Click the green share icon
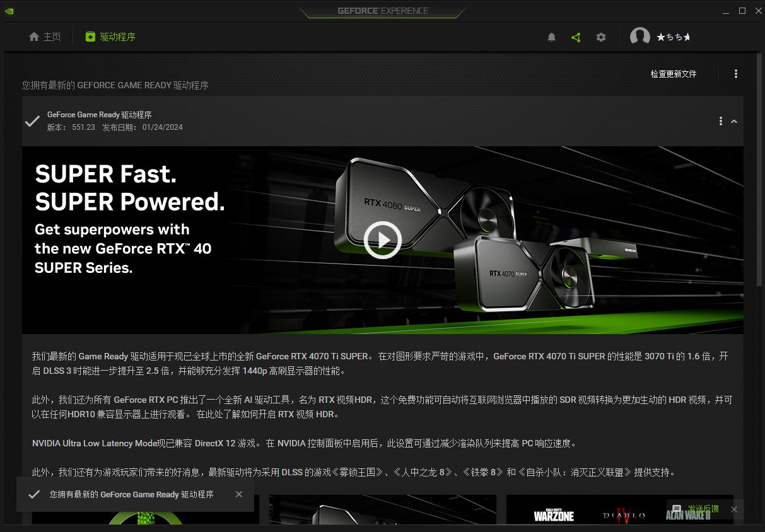765x532 pixels. (576, 37)
